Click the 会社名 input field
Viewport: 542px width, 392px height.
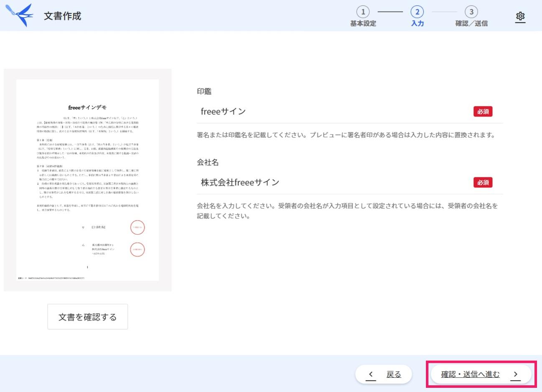pyautogui.click(x=350, y=182)
